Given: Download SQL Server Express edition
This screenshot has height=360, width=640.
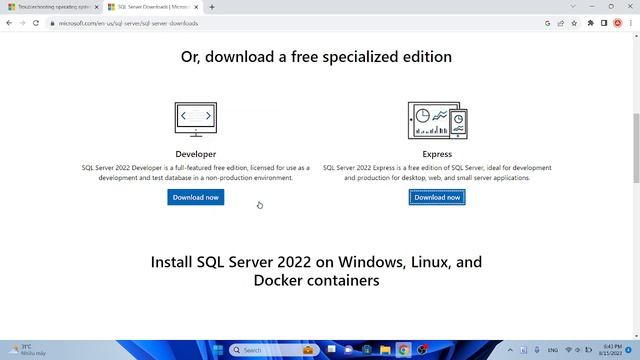Looking at the screenshot, I should [x=437, y=197].
